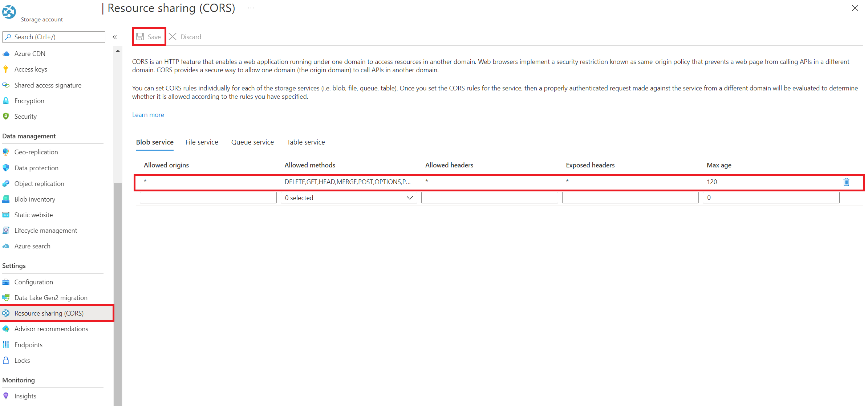Click the Discard button label
Image resolution: width=868 pixels, height=406 pixels.
(191, 37)
